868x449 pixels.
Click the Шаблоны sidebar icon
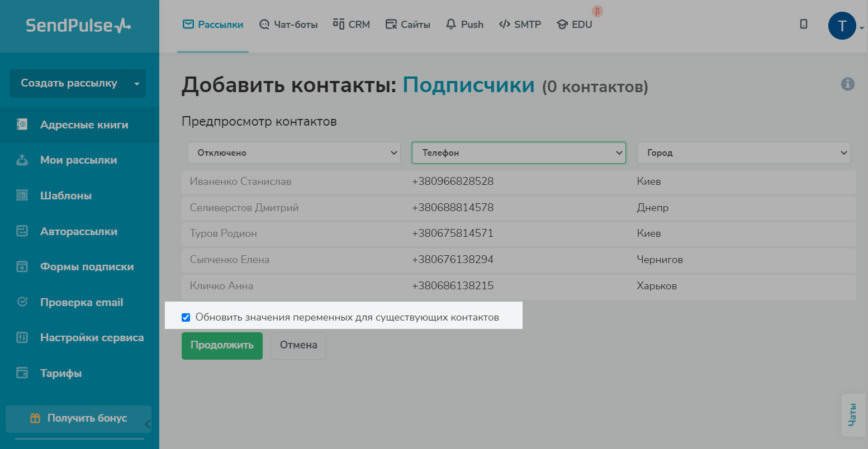pyautogui.click(x=22, y=195)
